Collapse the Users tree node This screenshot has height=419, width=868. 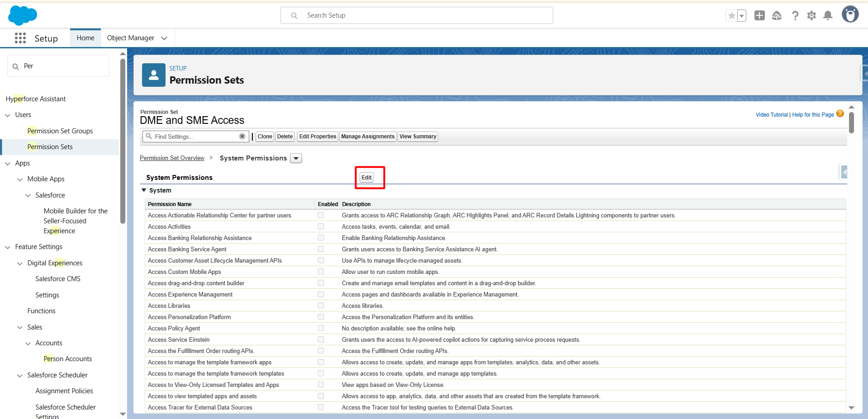pos(8,115)
